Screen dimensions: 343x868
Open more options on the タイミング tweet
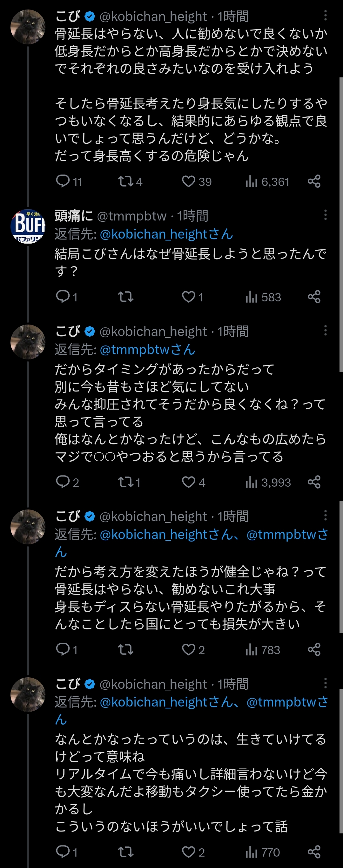tap(325, 330)
